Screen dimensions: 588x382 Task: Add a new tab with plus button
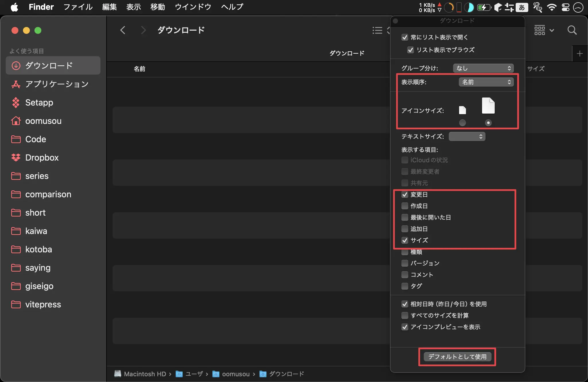click(580, 54)
